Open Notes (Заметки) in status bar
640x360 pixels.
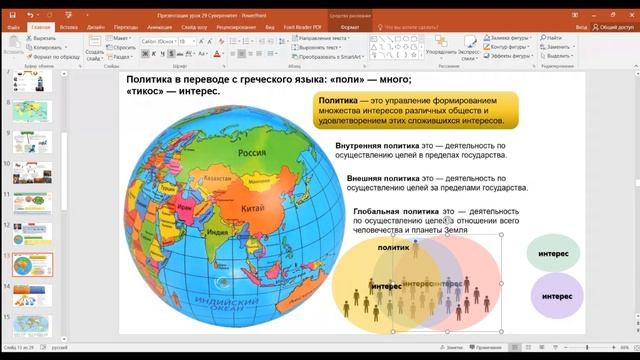point(451,347)
